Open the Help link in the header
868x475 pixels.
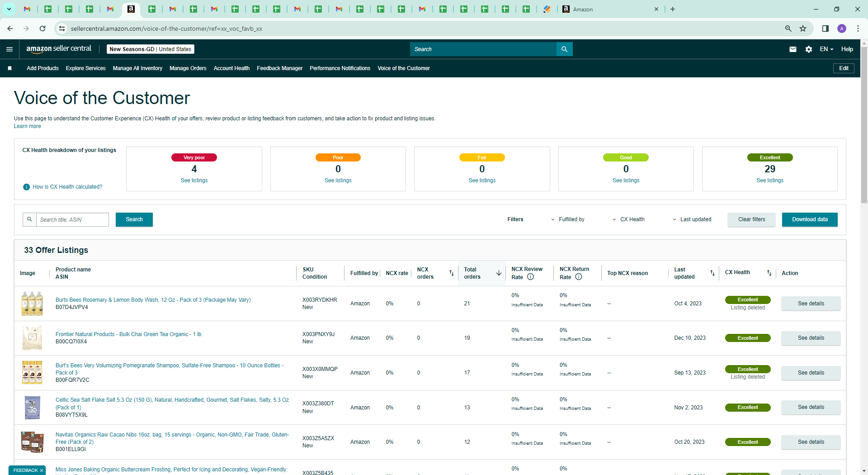847,49
